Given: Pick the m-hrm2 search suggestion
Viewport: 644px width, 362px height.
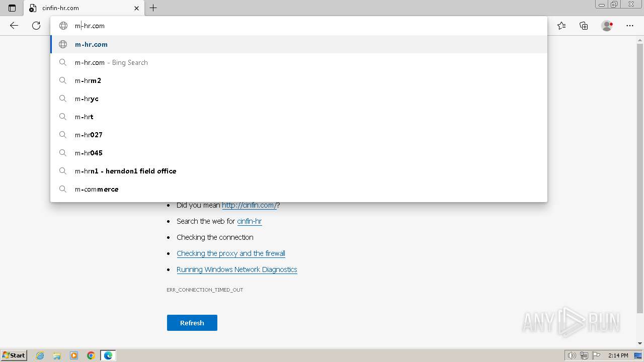Looking at the screenshot, I should click(299, 80).
